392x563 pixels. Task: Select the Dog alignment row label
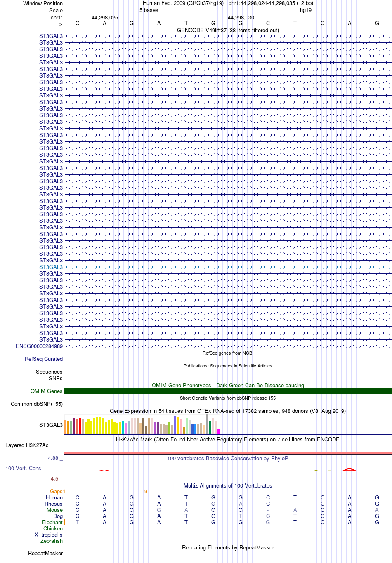click(58, 516)
